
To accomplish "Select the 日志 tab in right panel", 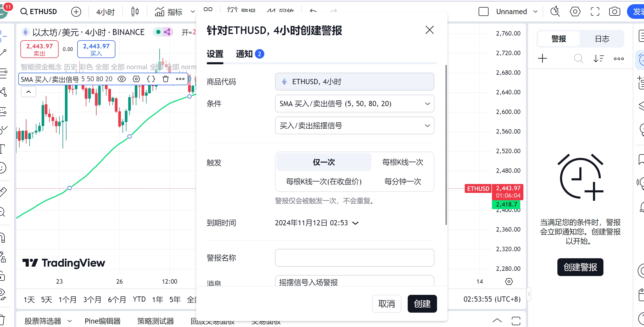I will (602, 39).
